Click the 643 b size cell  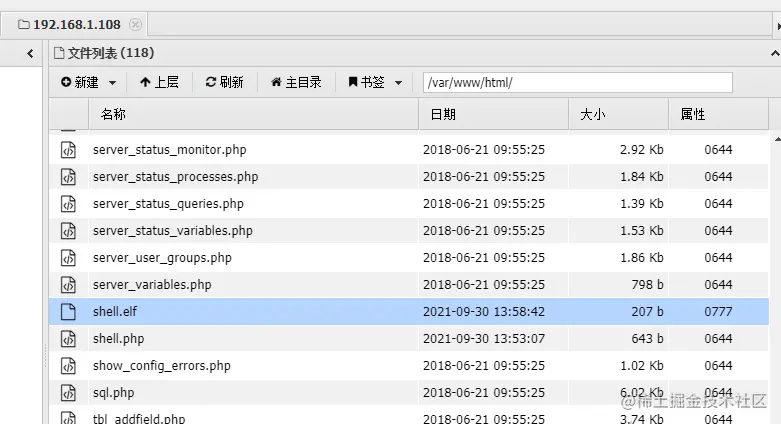(647, 339)
